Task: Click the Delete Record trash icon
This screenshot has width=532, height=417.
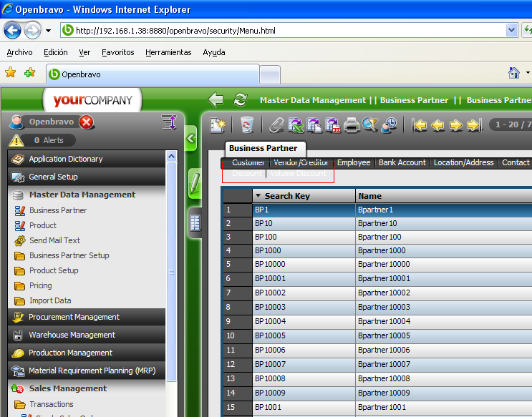Action: pos(247,125)
